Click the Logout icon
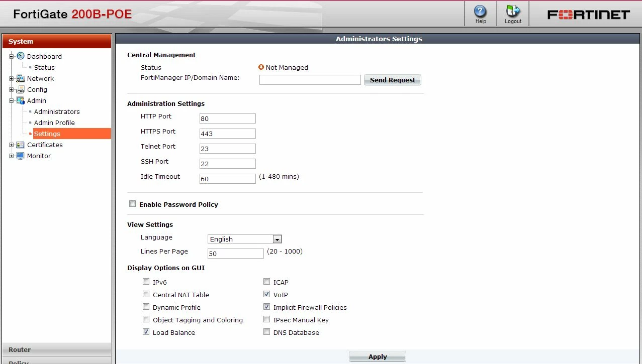The height and width of the screenshot is (364, 642). click(x=513, y=11)
